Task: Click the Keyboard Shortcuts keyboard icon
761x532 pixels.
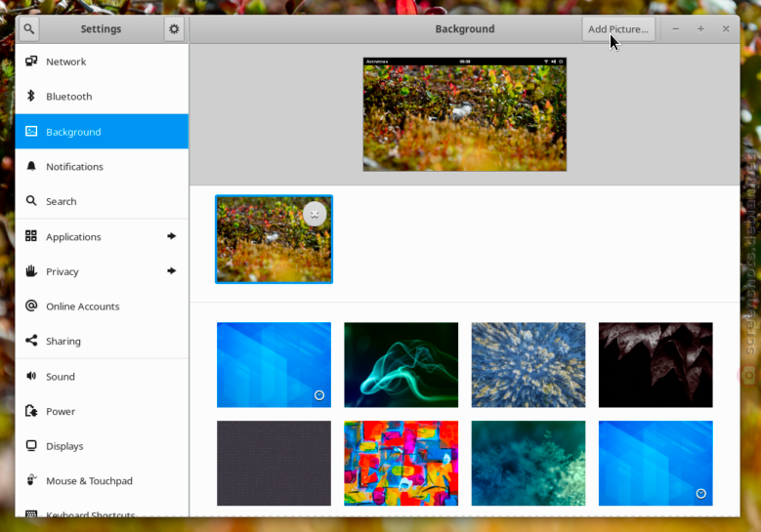Action: point(31,513)
